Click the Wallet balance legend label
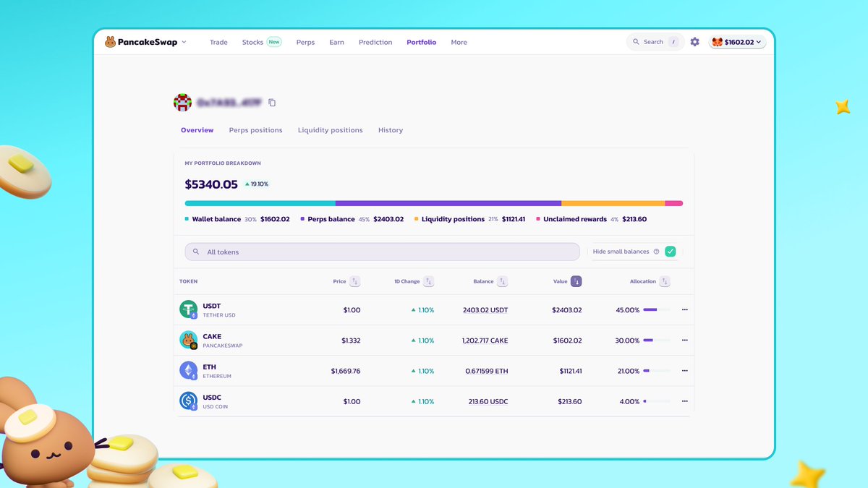Screen dimensions: 868x488 pyautogui.click(x=216, y=219)
